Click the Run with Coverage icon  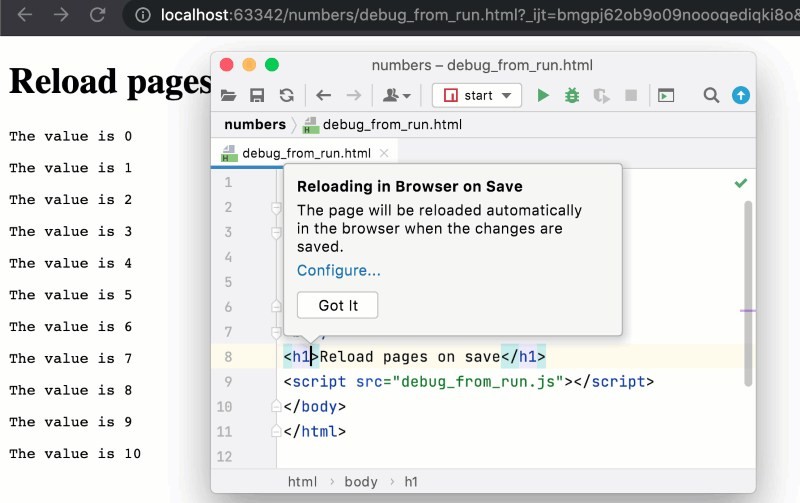click(602, 95)
